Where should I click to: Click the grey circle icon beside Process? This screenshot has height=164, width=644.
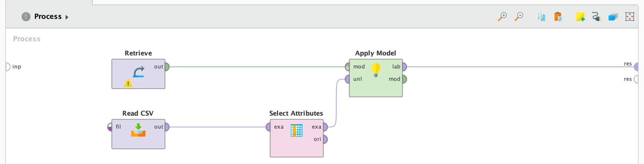[x=26, y=16]
